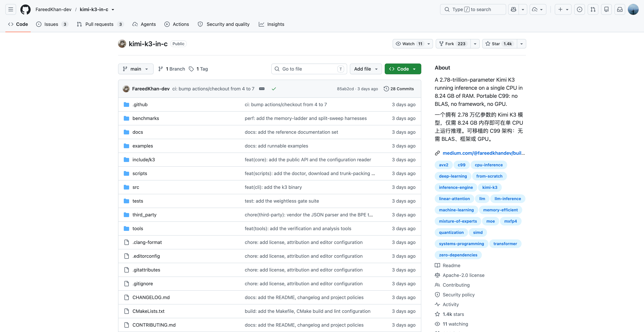
Task: Open the green Code dropdown
Action: point(403,69)
